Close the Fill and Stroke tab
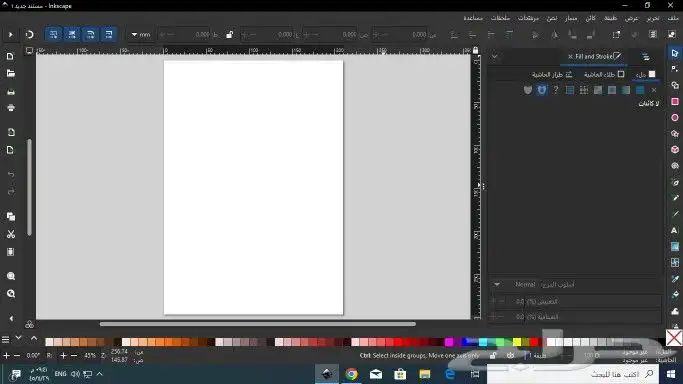Viewport: 683px width, 384px height. [570, 57]
